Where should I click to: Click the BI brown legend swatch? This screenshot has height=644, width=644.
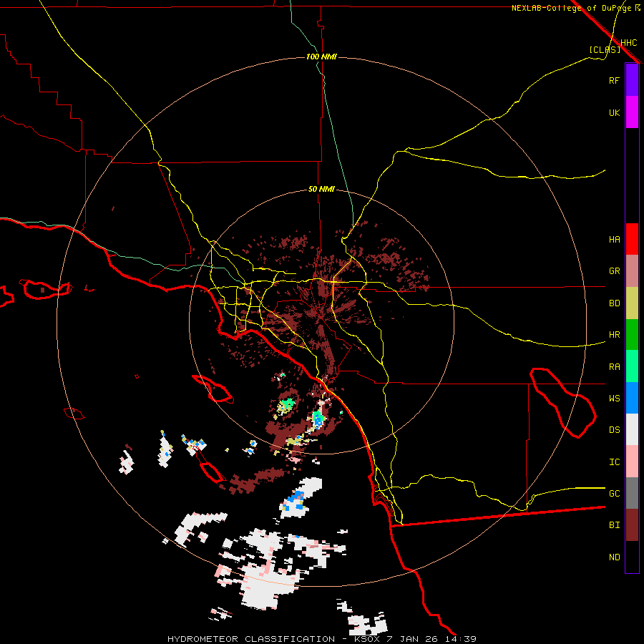[632, 525]
